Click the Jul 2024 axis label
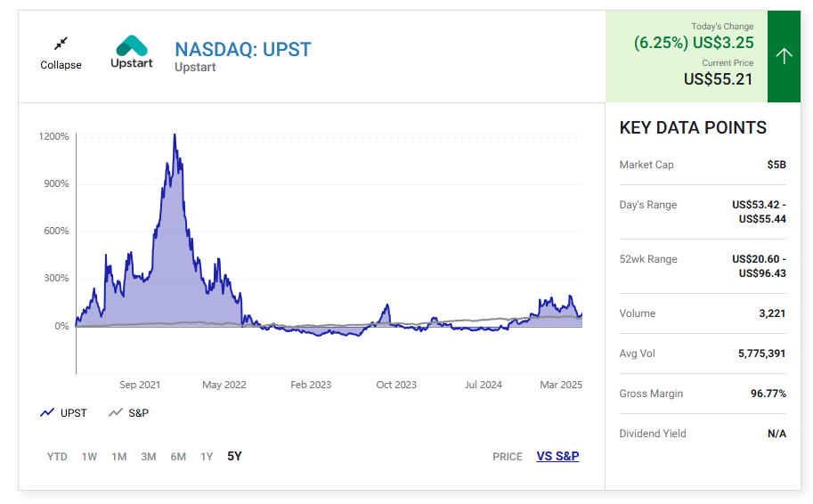 [x=484, y=385]
